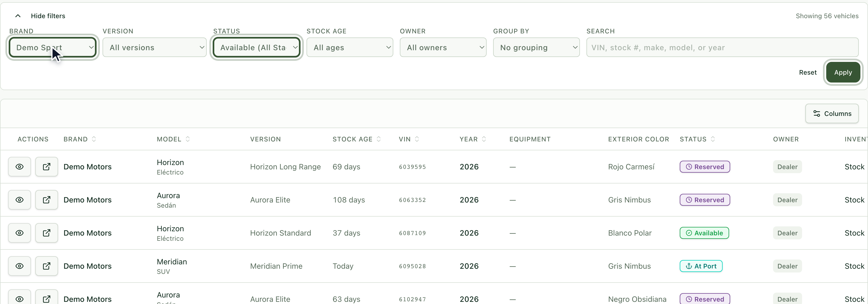
Task: Click VIN 6095028
Action: point(412,266)
